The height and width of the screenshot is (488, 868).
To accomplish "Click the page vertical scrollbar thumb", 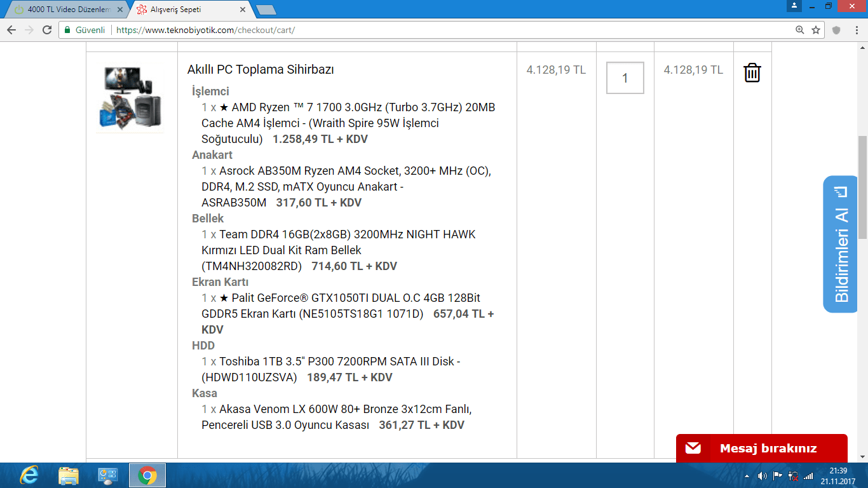I will point(862,187).
